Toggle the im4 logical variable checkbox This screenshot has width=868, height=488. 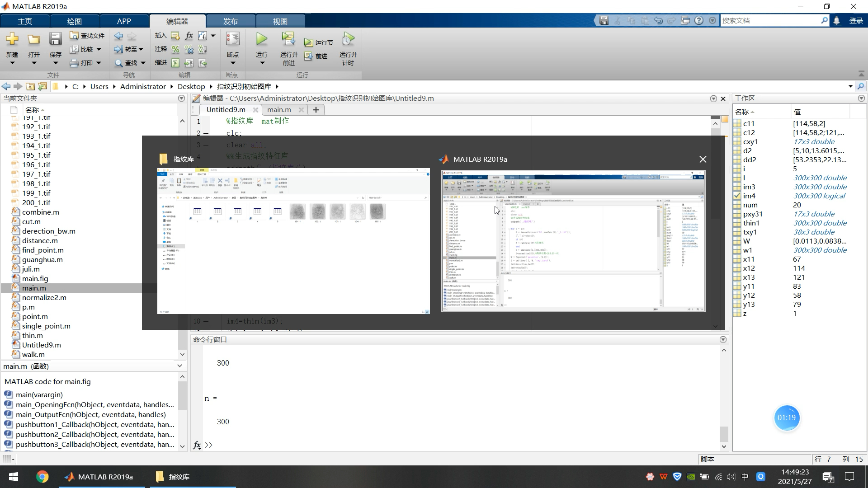tap(737, 196)
